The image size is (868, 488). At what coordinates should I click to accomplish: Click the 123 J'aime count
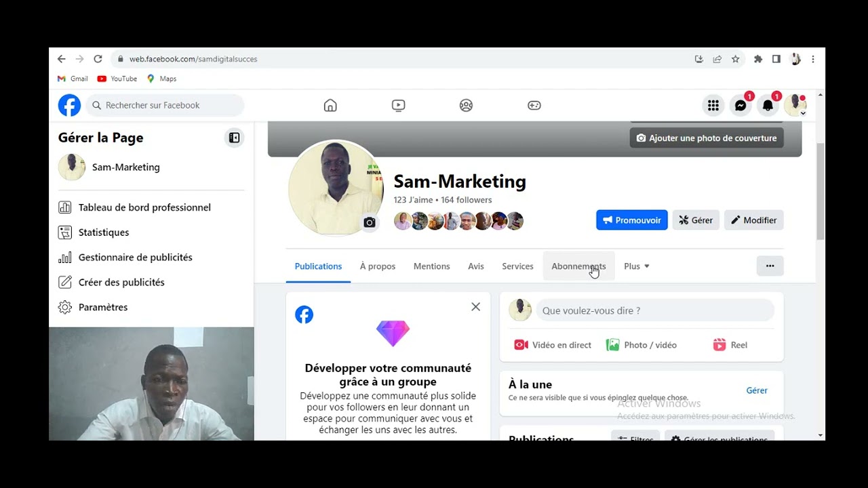click(413, 200)
